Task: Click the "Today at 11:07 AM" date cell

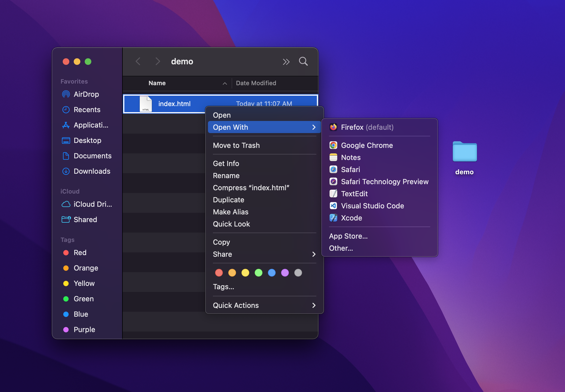Action: point(264,104)
